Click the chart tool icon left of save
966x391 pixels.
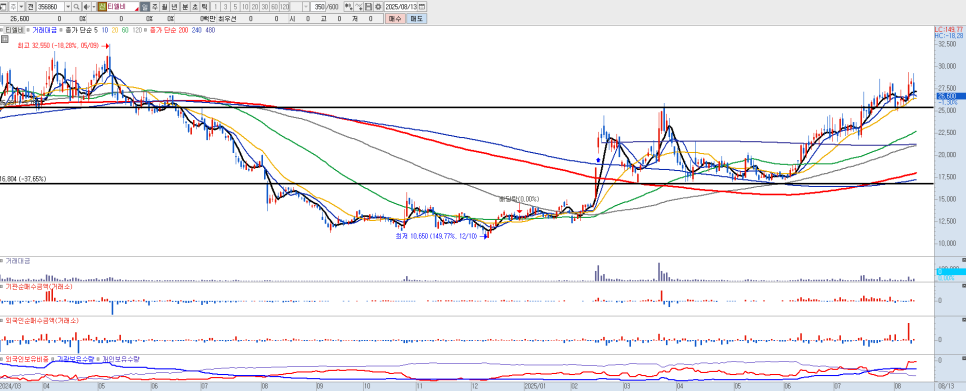click(359, 6)
